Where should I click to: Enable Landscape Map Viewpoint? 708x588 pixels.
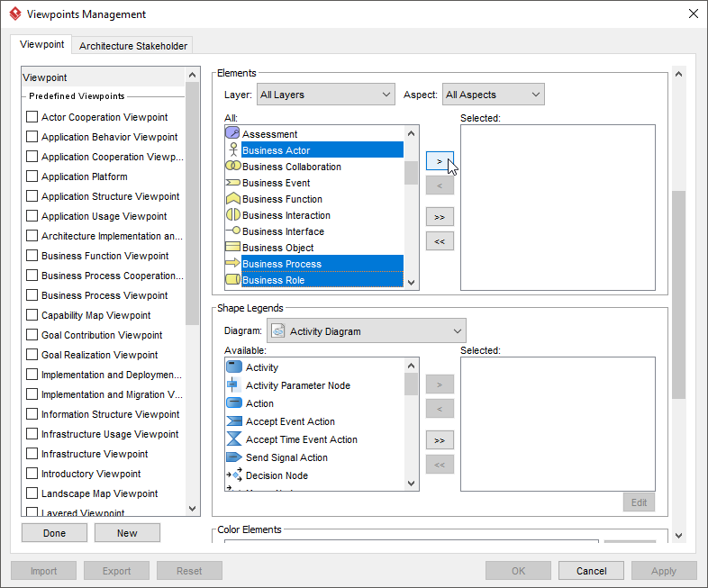(32, 493)
